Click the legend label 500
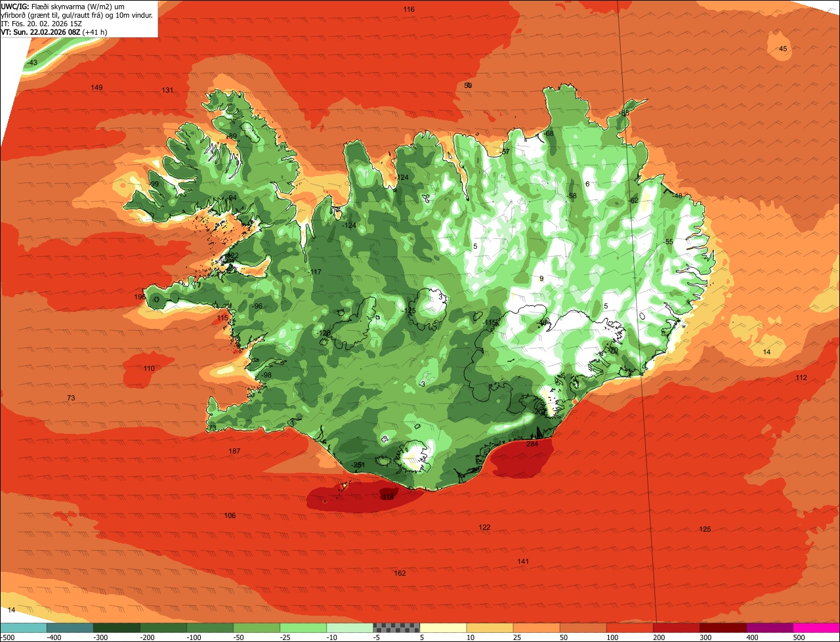This screenshot has width=840, height=642. pos(799,637)
